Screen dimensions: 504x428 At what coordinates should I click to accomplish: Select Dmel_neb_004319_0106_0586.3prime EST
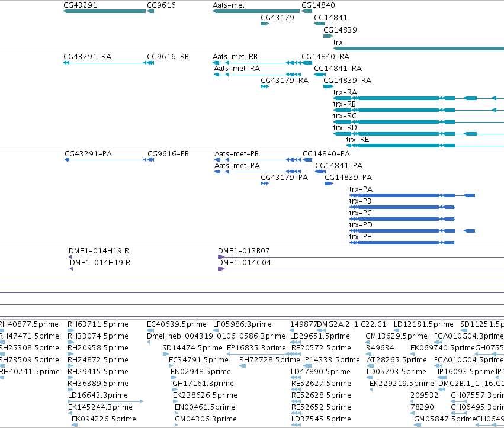pos(216,337)
